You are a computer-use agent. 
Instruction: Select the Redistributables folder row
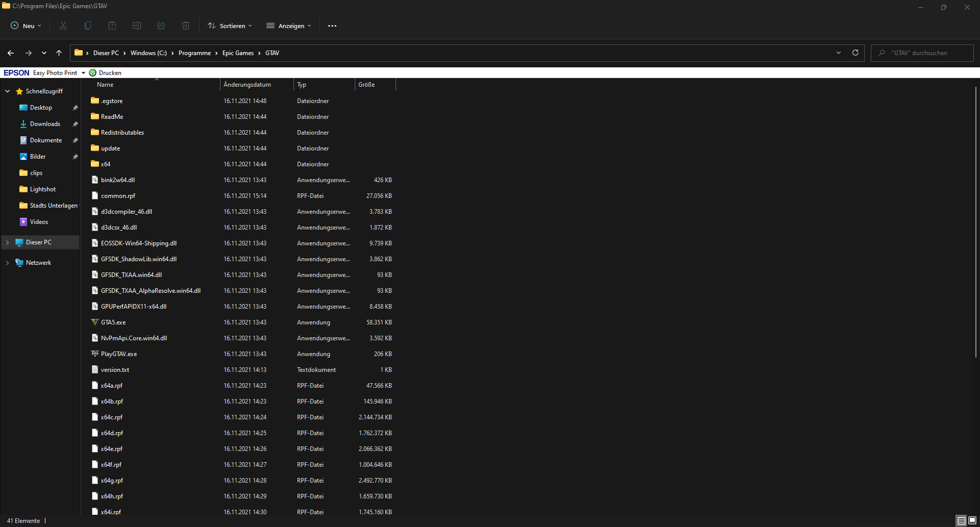tap(242, 132)
